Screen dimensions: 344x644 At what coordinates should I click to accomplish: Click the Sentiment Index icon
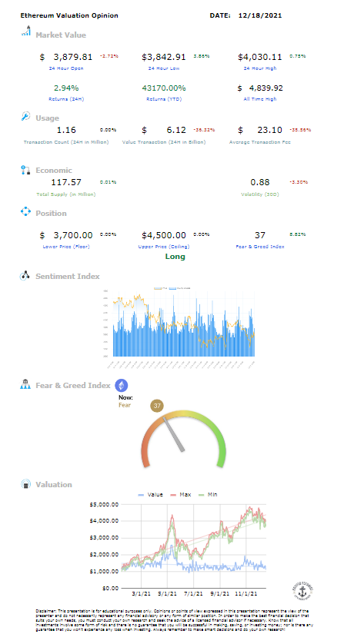[25, 276]
